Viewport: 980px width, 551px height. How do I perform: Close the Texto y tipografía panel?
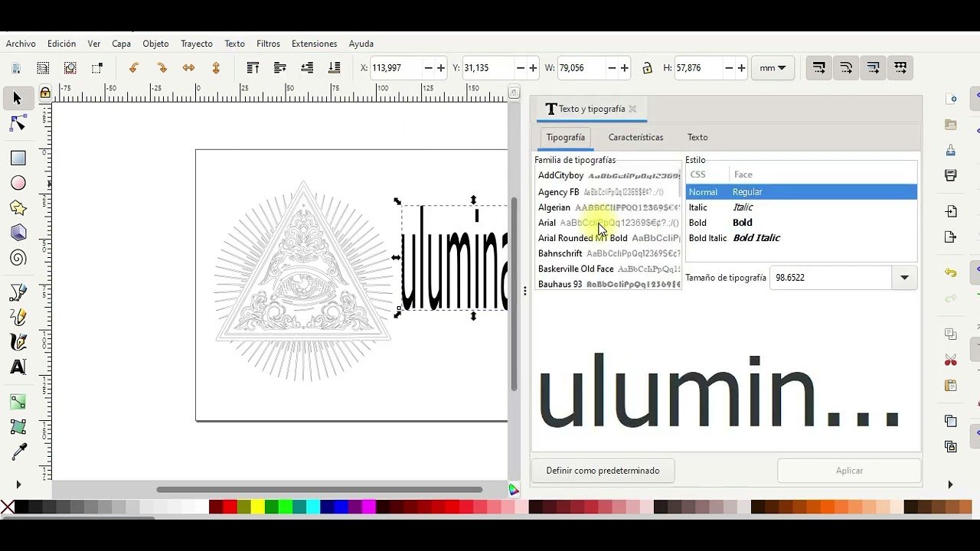[x=632, y=109]
